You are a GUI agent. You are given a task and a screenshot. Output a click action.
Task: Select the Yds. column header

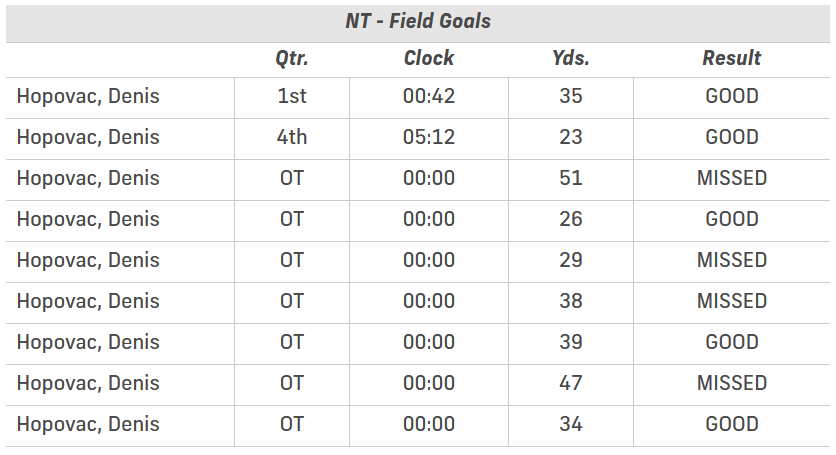click(x=571, y=58)
